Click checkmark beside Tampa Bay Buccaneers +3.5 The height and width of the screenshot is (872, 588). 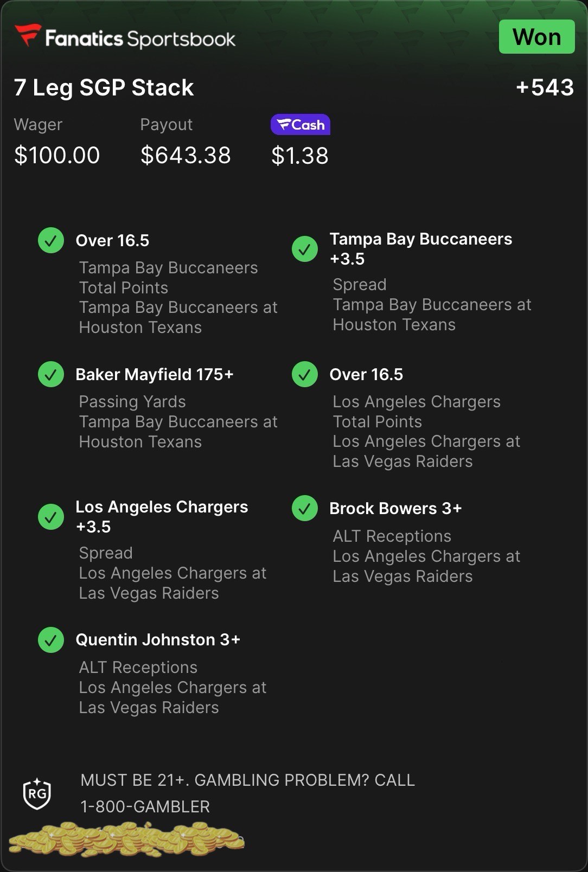[x=305, y=249]
